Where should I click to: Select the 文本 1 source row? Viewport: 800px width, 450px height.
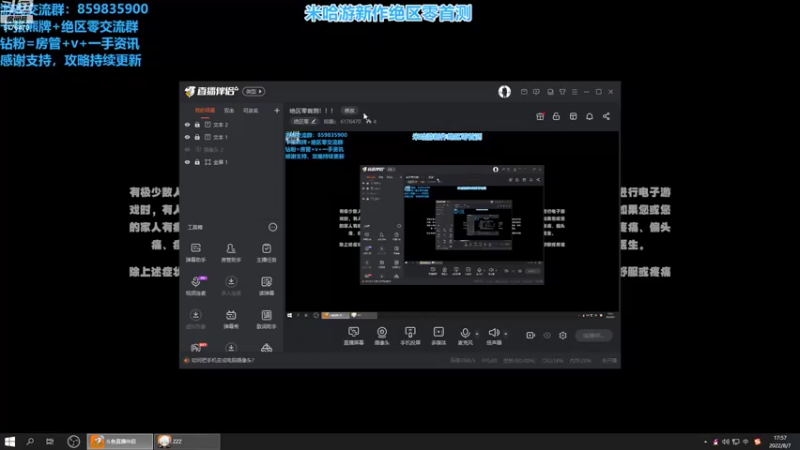pos(232,137)
